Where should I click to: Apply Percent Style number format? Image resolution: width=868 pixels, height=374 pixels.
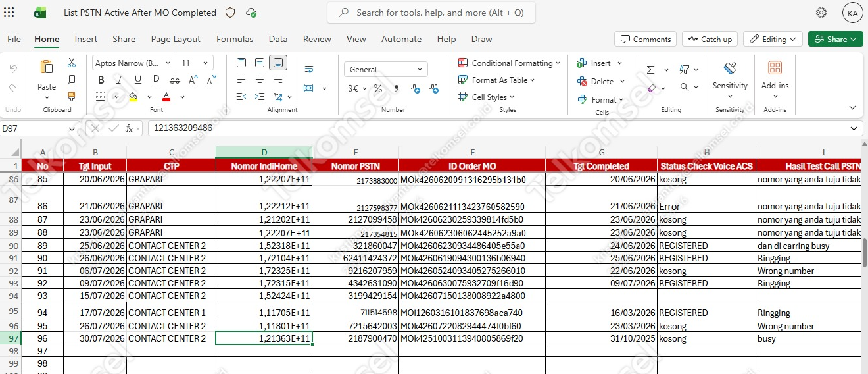(378, 88)
